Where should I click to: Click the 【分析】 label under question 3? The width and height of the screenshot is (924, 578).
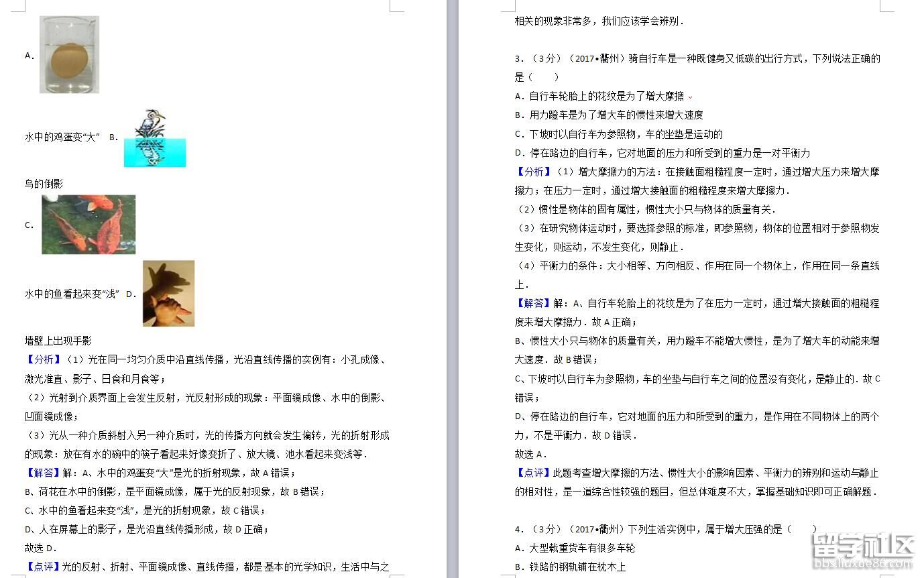[x=534, y=172]
